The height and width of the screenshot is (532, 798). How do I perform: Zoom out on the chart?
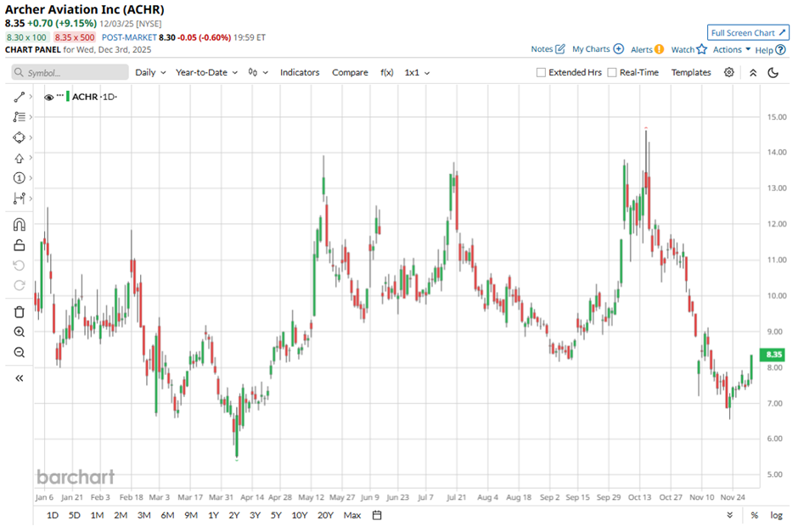coord(20,352)
